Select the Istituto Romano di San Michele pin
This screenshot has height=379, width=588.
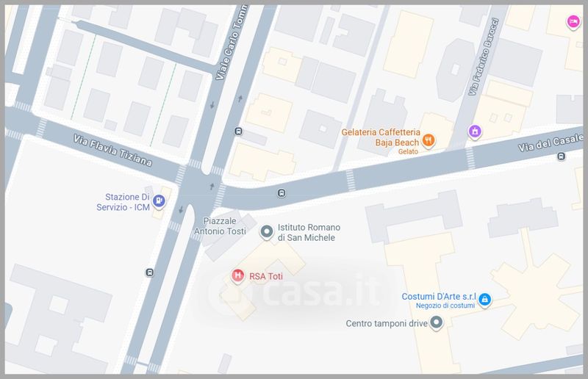tap(267, 232)
